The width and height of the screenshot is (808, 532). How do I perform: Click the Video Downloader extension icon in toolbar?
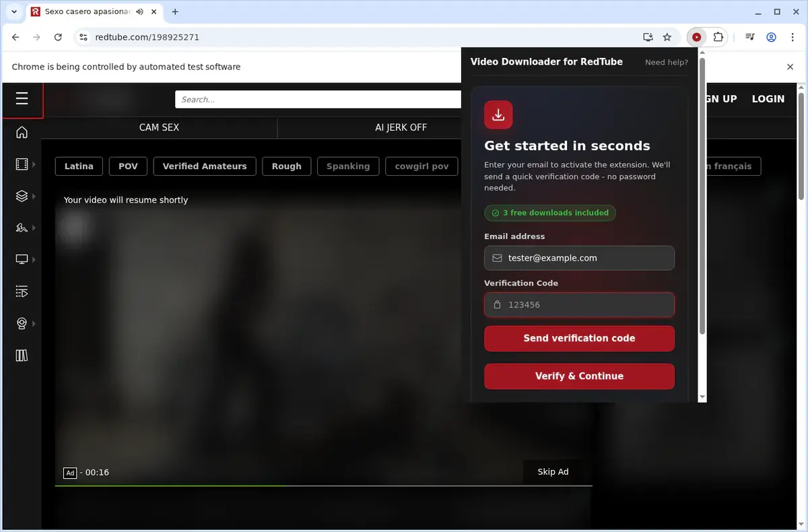696,37
